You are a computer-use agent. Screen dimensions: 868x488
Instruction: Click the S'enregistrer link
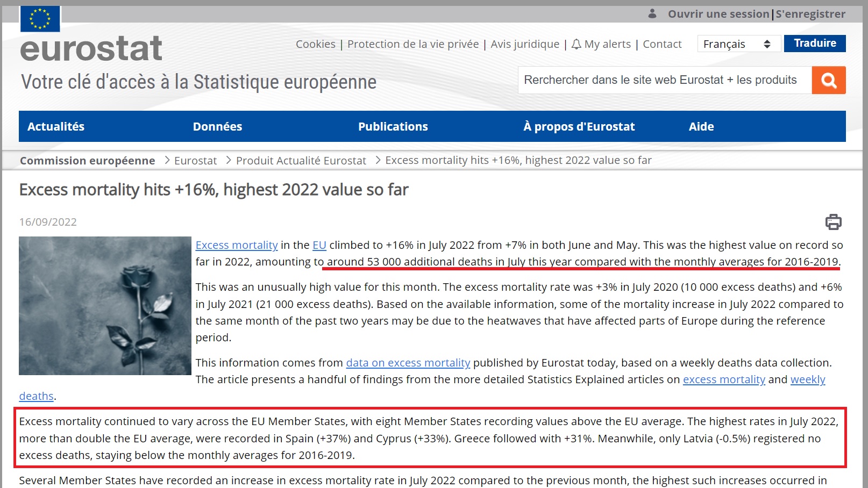pyautogui.click(x=810, y=14)
